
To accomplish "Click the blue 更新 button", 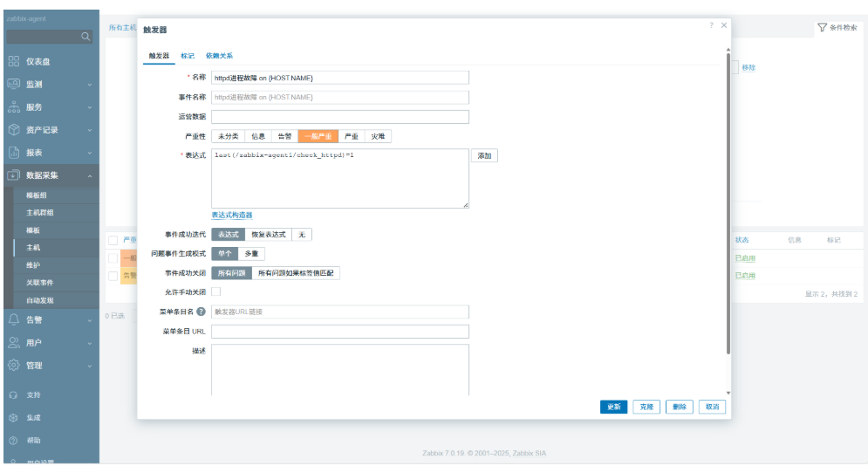I will 613,407.
